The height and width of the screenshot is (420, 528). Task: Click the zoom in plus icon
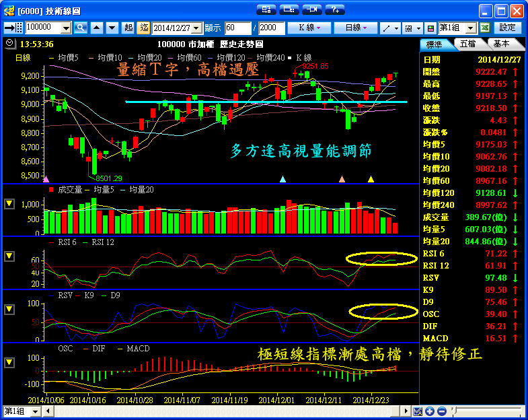(430, 411)
